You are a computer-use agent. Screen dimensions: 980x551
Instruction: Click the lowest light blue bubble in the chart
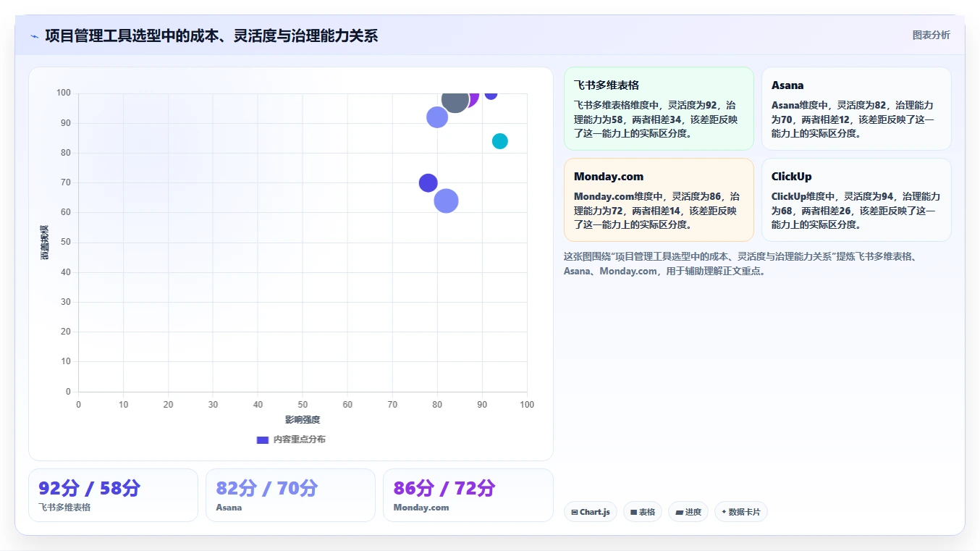(447, 201)
